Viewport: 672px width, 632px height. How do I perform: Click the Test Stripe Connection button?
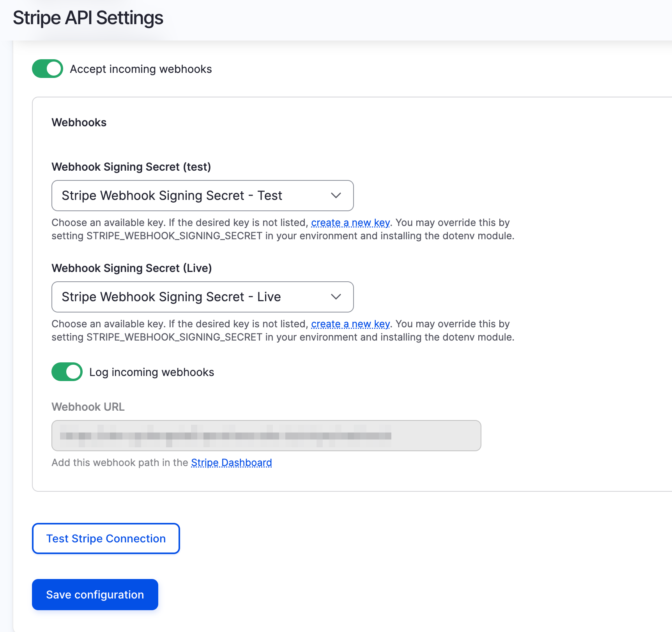(106, 538)
